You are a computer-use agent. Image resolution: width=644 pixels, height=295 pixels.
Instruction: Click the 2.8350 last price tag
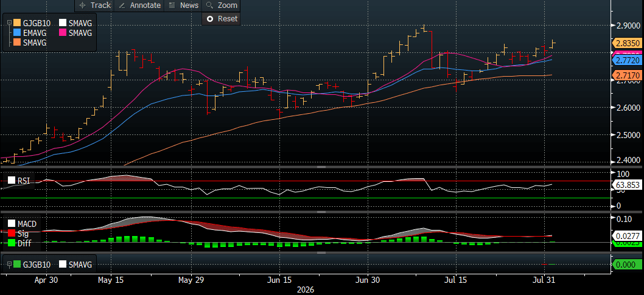[x=627, y=44]
